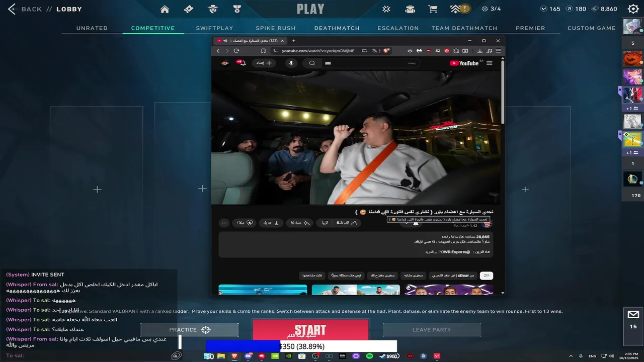Click the YouTube video player
Viewport: 644px width, 362px height.
point(356,138)
